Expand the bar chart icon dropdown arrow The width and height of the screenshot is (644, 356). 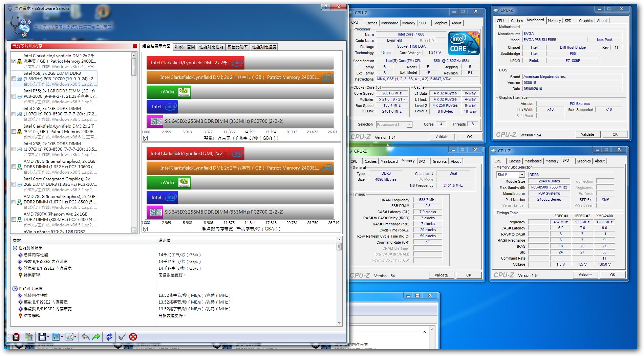coord(62,337)
